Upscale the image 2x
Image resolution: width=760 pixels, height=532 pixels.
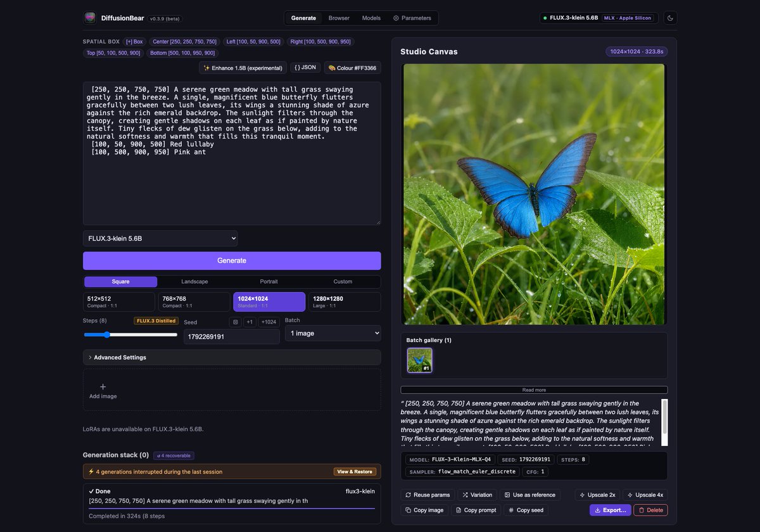pyautogui.click(x=597, y=495)
